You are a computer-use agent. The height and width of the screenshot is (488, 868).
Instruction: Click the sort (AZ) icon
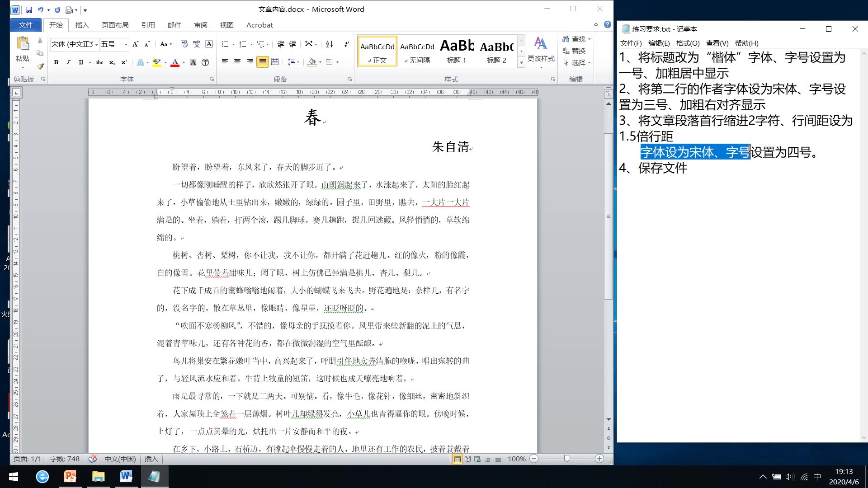329,45
